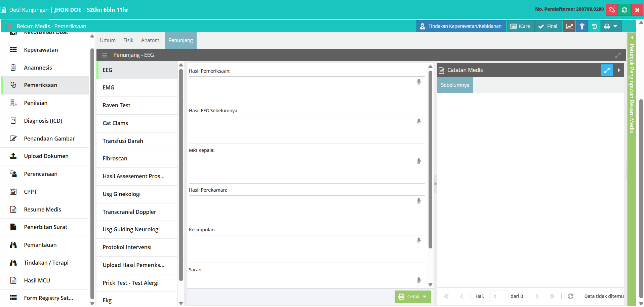The width and height of the screenshot is (644, 307).
Task: Expand the Catatan Medis panel with the blue arrows
Action: [607, 70]
